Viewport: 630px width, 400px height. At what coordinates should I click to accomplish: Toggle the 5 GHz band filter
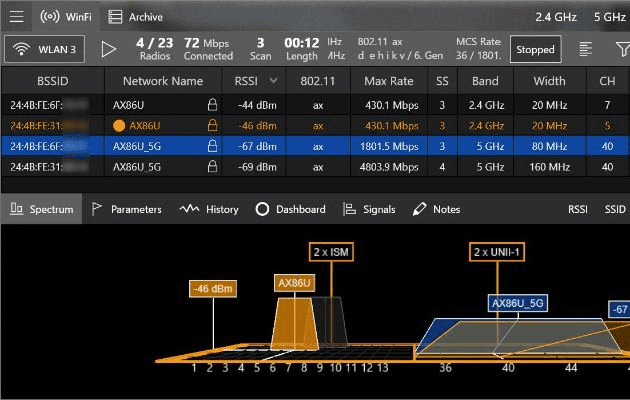(x=609, y=17)
